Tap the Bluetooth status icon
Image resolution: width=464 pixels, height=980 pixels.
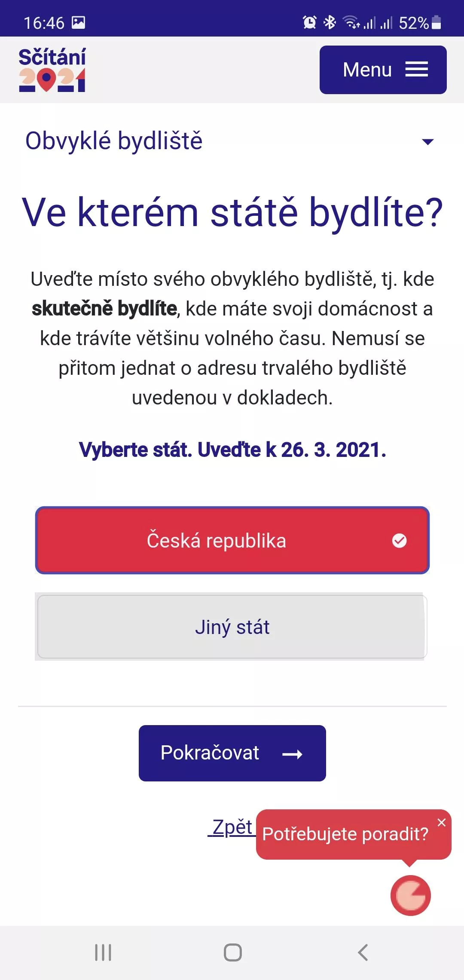coord(330,22)
